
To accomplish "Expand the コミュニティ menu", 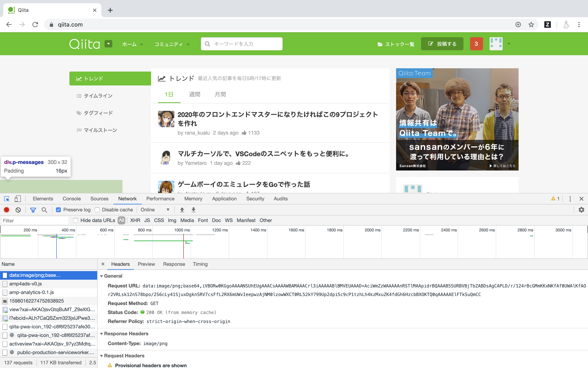I will pos(172,44).
